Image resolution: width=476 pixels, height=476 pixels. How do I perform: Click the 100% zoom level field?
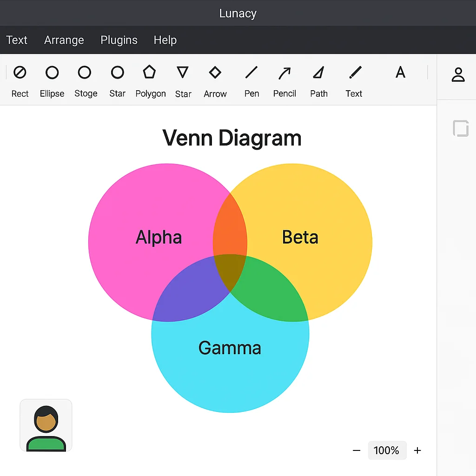387,450
